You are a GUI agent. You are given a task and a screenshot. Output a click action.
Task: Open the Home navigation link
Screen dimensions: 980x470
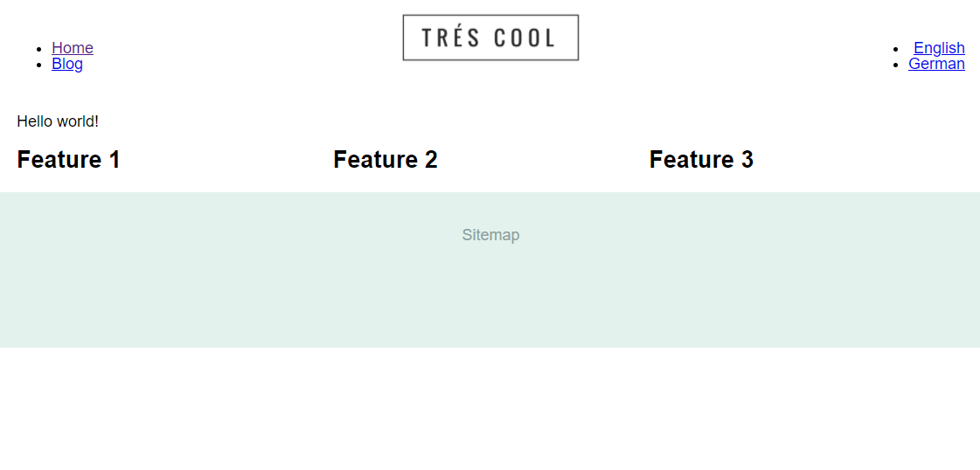pos(73,48)
